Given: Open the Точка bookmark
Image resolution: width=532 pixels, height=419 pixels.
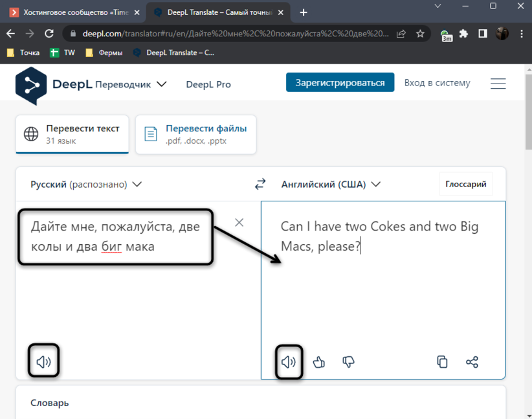Looking at the screenshot, I should [x=23, y=52].
